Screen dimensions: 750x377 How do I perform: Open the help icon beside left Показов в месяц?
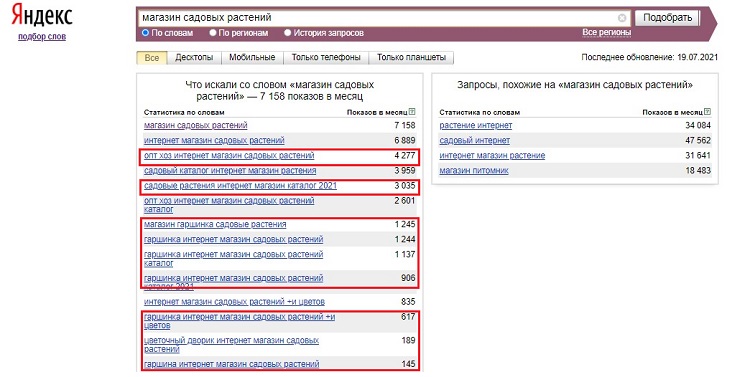coord(412,112)
